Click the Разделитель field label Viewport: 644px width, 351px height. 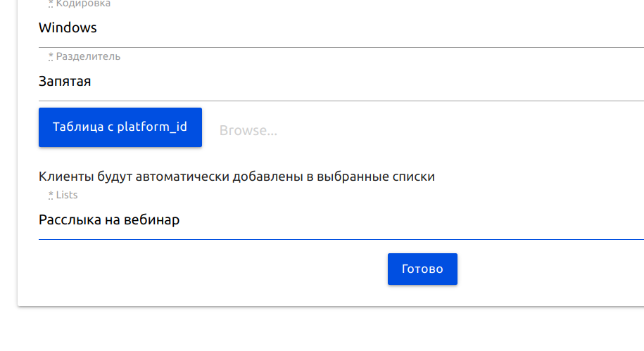(x=88, y=56)
